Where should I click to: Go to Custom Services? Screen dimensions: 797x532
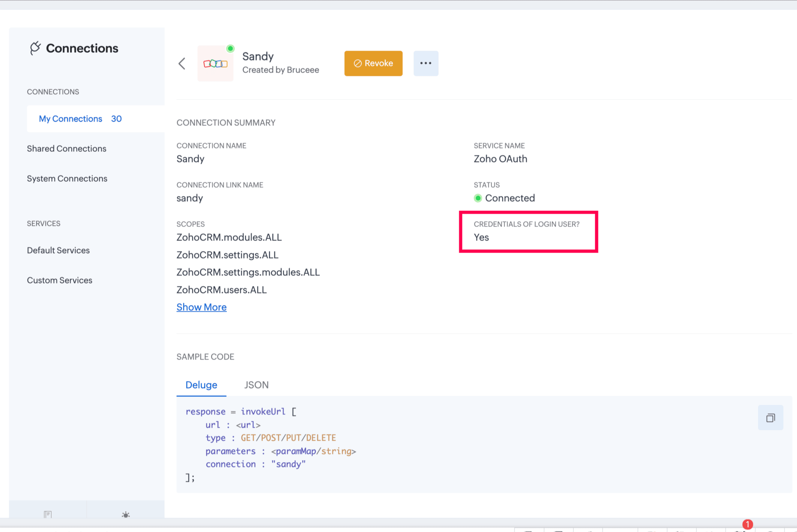(x=60, y=280)
